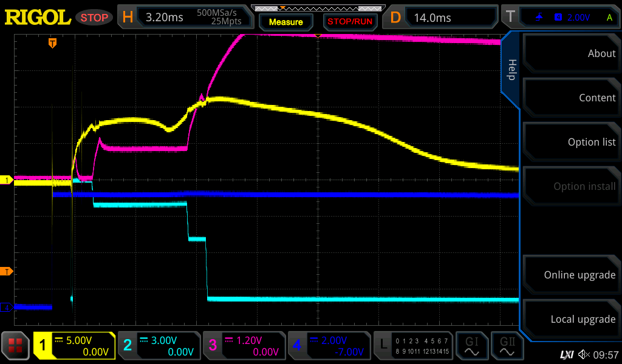Toggle channel 3 with 1.20V scale
Viewport: 622px width, 364px height.
pyautogui.click(x=243, y=346)
